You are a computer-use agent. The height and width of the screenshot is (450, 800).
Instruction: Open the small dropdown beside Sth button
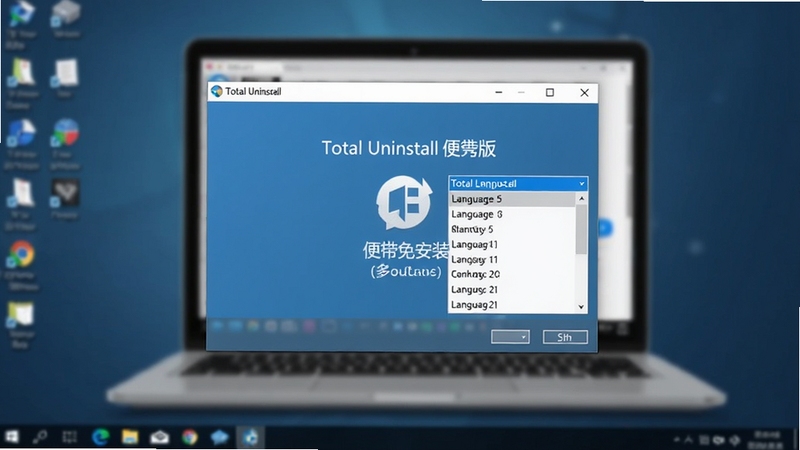coord(510,337)
